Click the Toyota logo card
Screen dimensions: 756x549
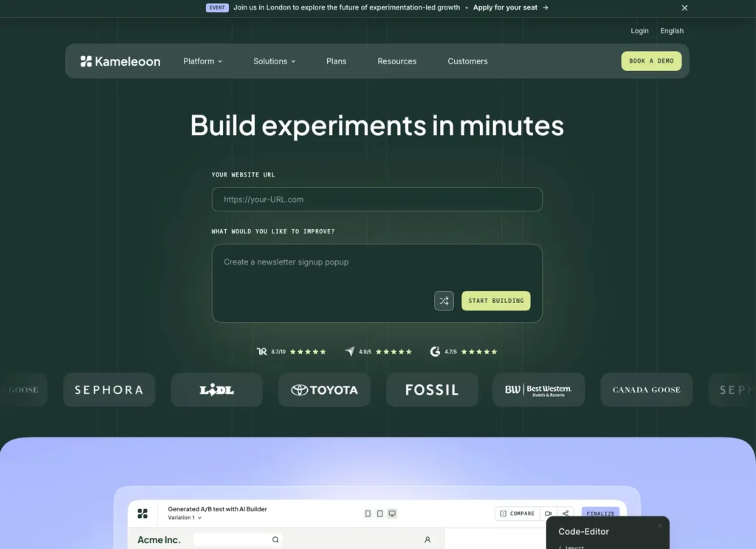pyautogui.click(x=325, y=390)
